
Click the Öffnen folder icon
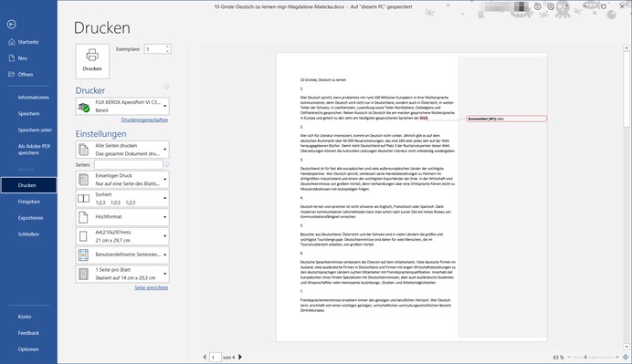pyautogui.click(x=11, y=74)
